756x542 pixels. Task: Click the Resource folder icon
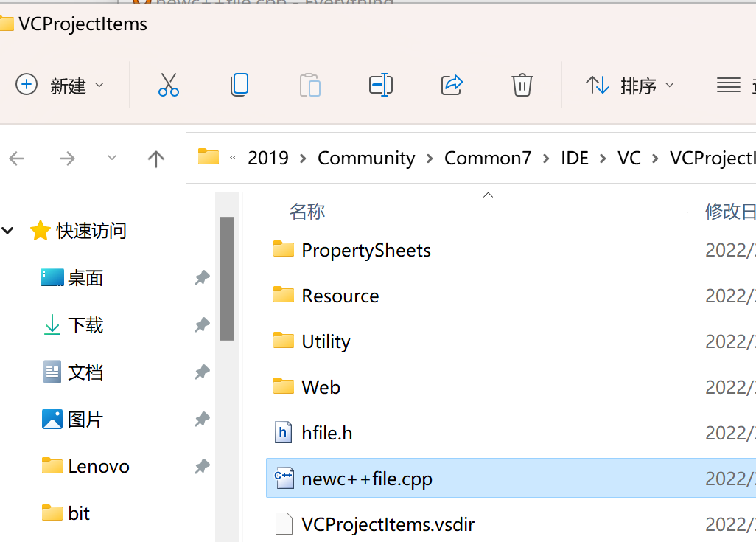click(x=284, y=294)
